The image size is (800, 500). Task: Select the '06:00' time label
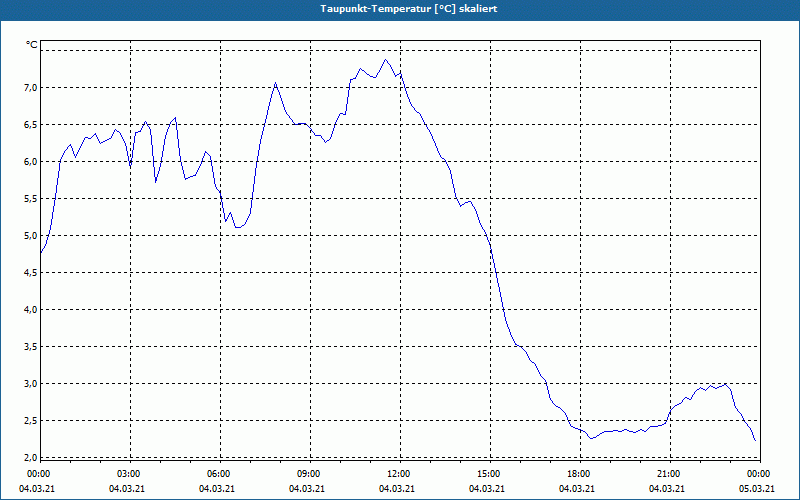[x=218, y=474]
